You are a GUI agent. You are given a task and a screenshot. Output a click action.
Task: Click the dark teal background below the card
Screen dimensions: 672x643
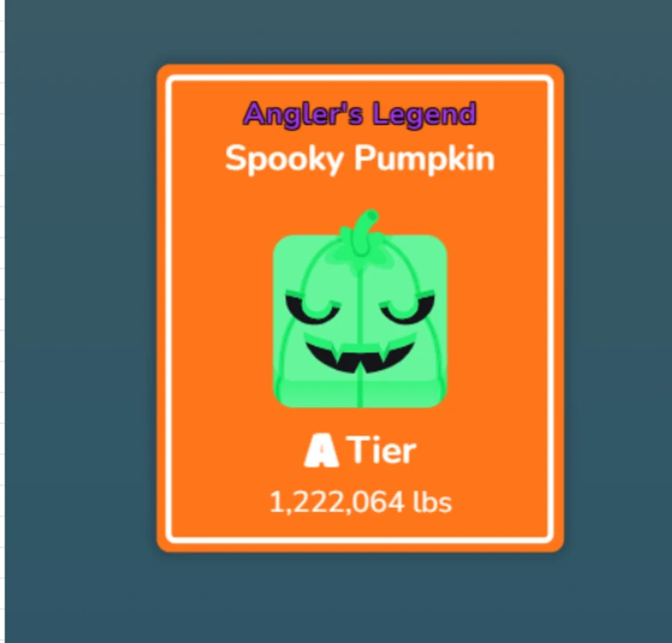[360, 598]
